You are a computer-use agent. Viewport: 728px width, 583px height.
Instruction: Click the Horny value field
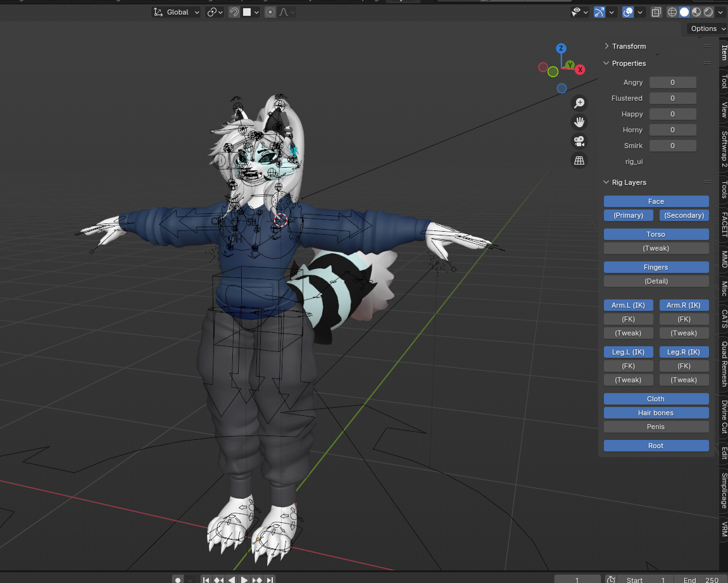coord(672,130)
